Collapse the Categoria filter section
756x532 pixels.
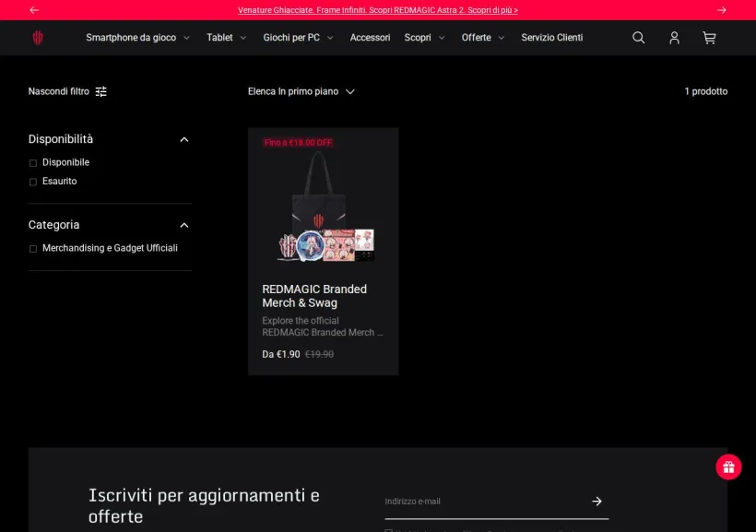tap(184, 225)
